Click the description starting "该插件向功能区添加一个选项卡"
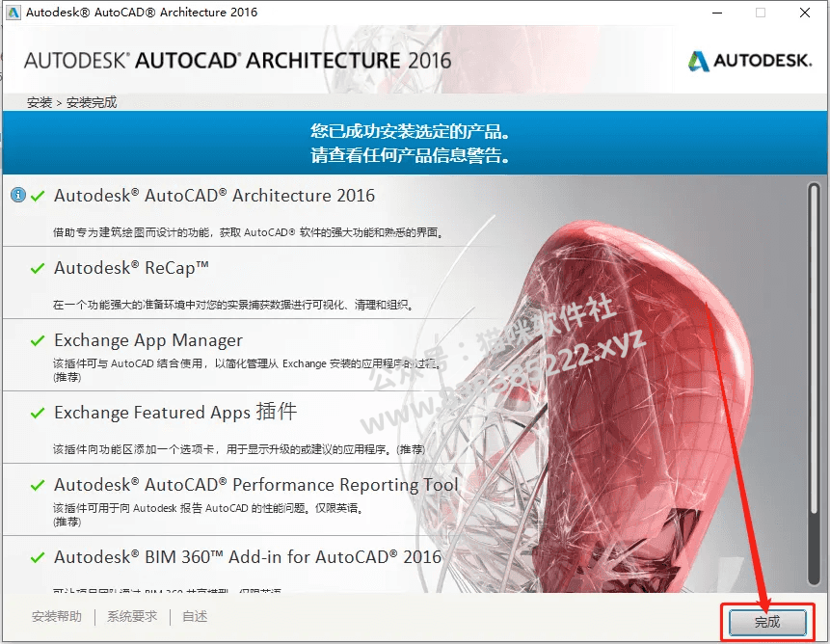 [239, 449]
